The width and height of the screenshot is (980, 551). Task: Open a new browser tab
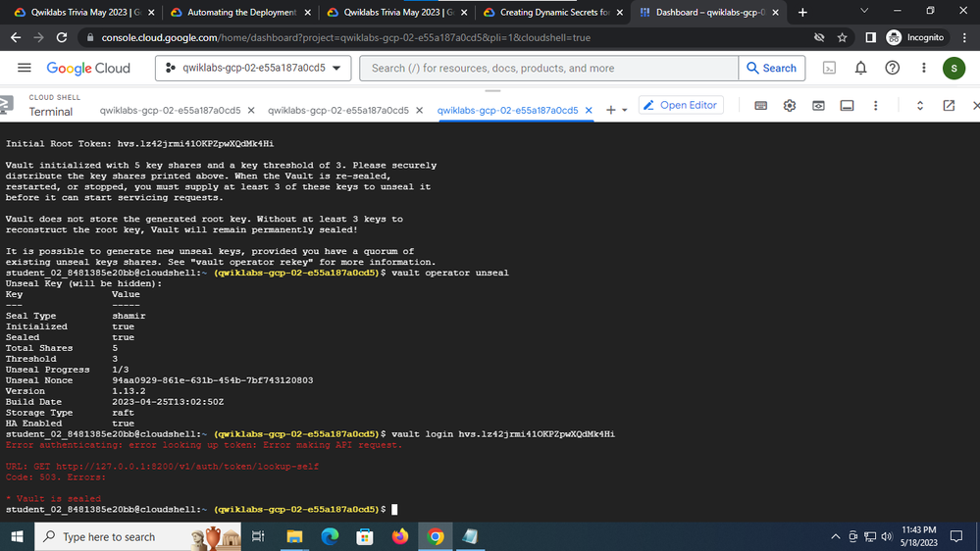tap(802, 13)
